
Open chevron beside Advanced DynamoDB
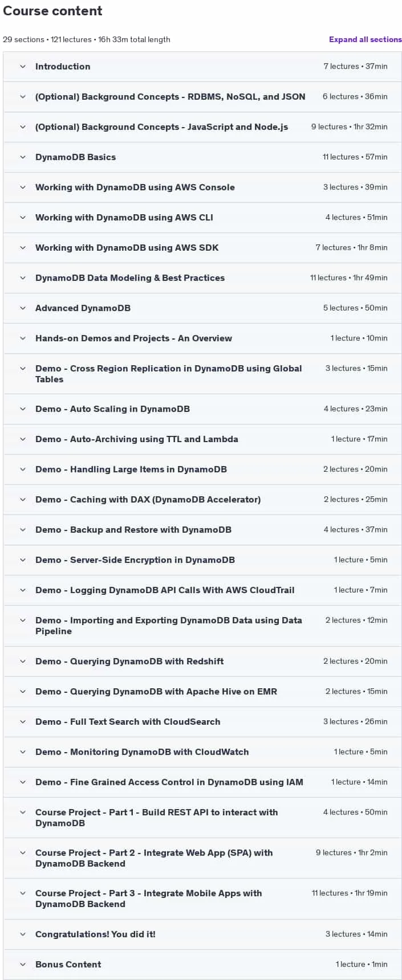point(23,308)
